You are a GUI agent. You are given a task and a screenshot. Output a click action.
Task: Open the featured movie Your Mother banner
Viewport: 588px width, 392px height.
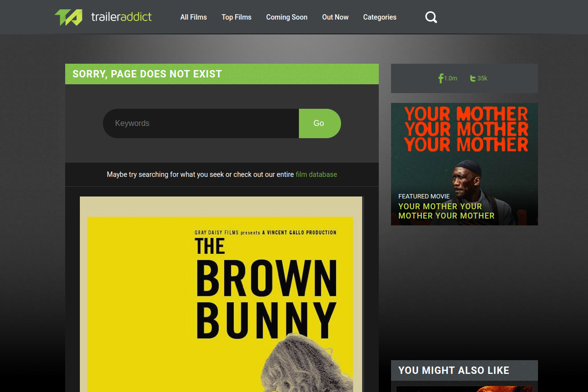pyautogui.click(x=465, y=164)
